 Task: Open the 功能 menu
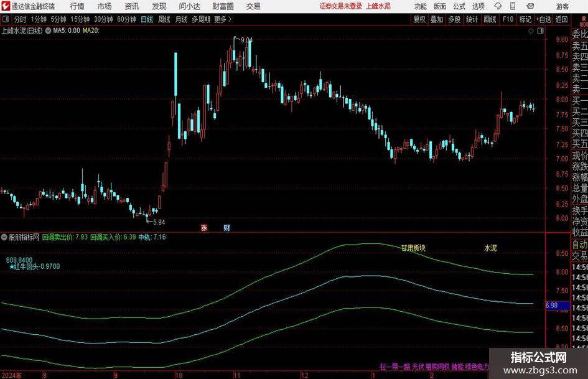[x=421, y=6]
